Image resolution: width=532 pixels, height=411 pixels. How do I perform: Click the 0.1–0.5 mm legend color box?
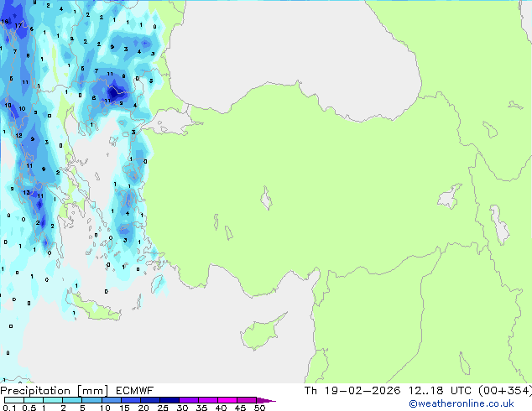14,400
